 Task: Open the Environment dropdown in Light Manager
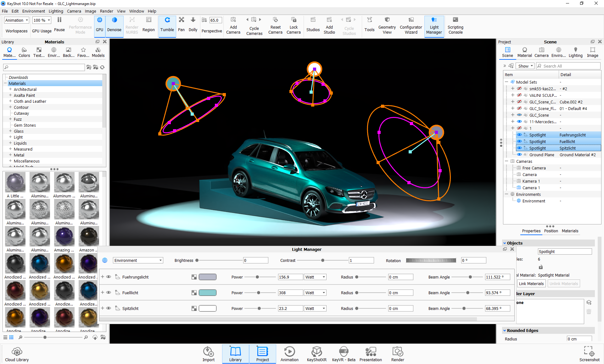coord(138,260)
